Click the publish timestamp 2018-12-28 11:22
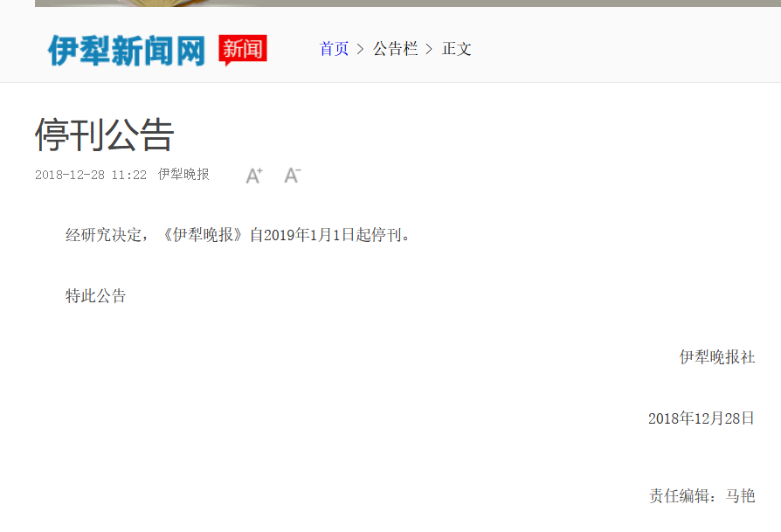The image size is (781, 532). pos(91,175)
